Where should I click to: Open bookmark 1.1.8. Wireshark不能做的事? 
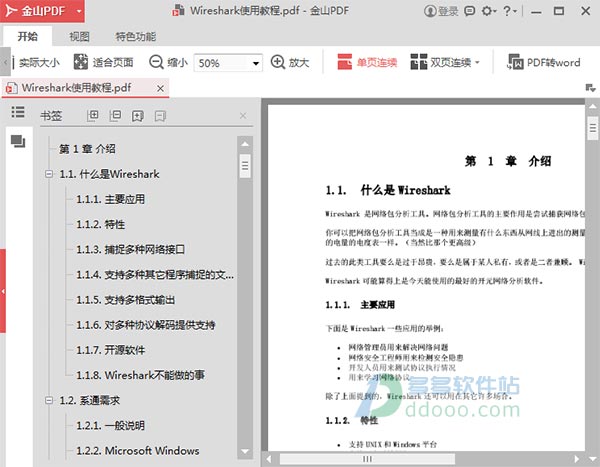140,375
